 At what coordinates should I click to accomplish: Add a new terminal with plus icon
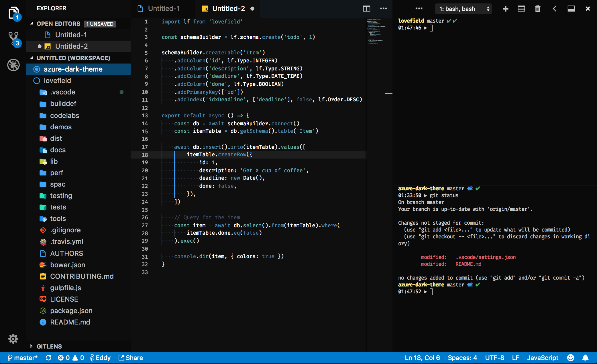(x=505, y=9)
